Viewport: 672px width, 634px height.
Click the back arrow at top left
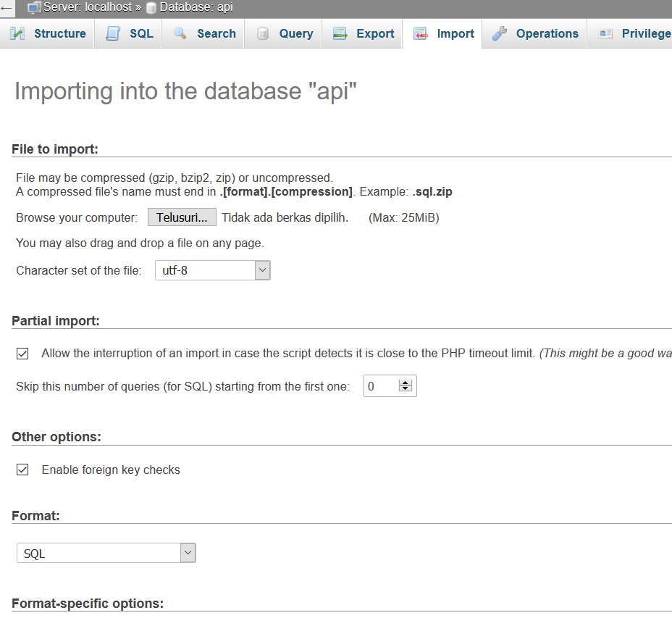click(x=7, y=8)
